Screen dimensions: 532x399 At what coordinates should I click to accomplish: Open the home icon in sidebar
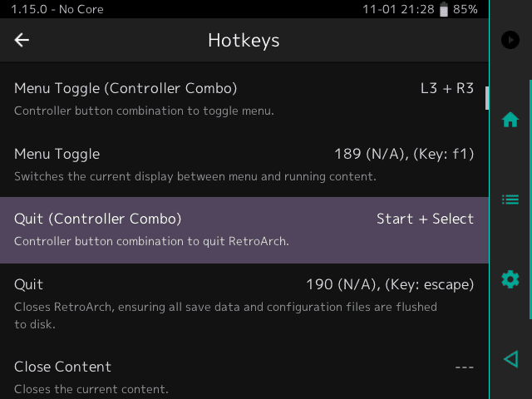(x=510, y=120)
